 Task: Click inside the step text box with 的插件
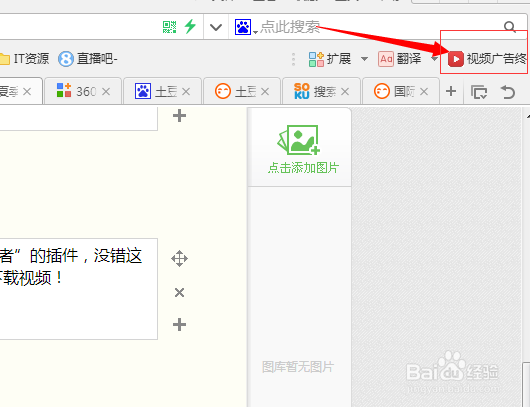pos(78,289)
